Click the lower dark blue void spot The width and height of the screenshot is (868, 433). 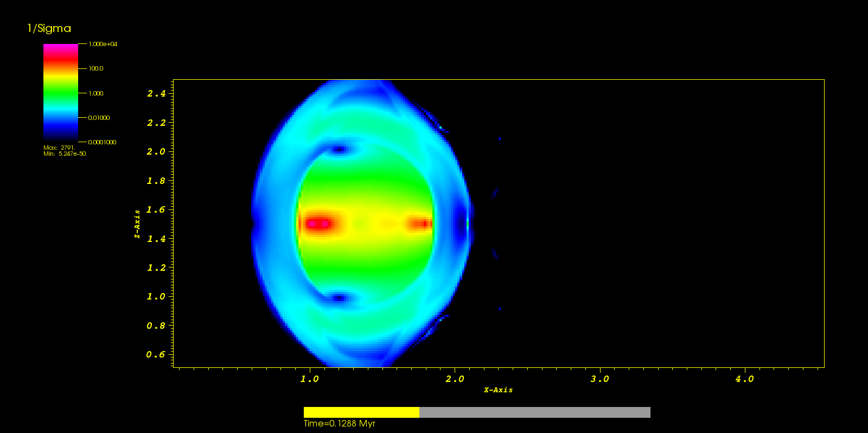339,298
